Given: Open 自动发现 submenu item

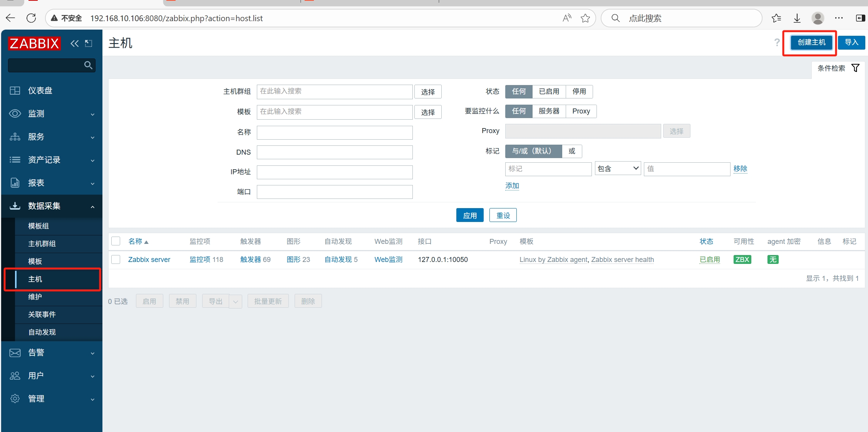Looking at the screenshot, I should (x=59, y=332).
